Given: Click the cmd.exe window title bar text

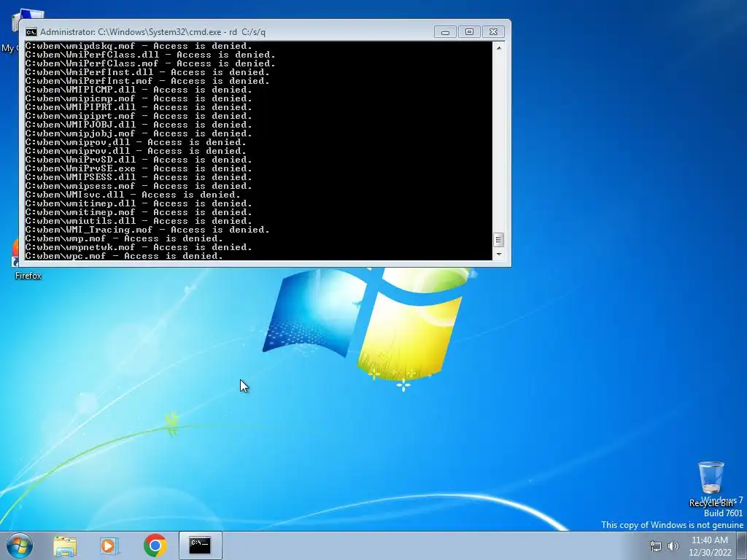Looking at the screenshot, I should [153, 32].
